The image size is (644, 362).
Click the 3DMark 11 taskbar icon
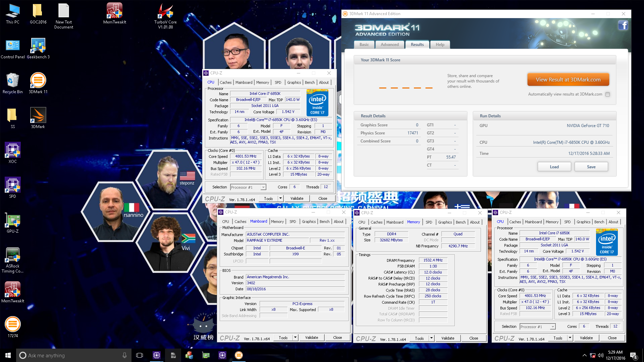[x=239, y=355]
